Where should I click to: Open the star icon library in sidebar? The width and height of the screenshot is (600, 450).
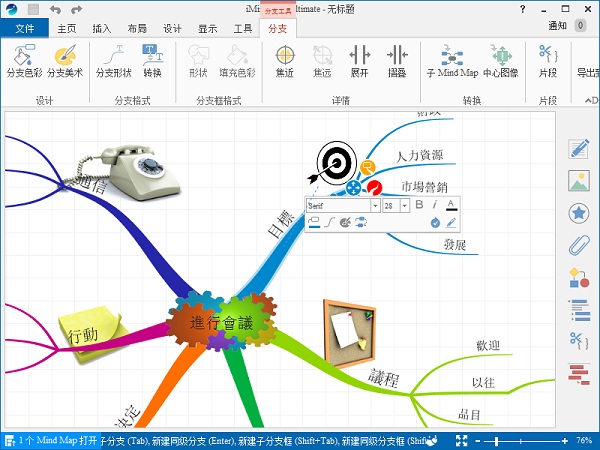point(577,212)
